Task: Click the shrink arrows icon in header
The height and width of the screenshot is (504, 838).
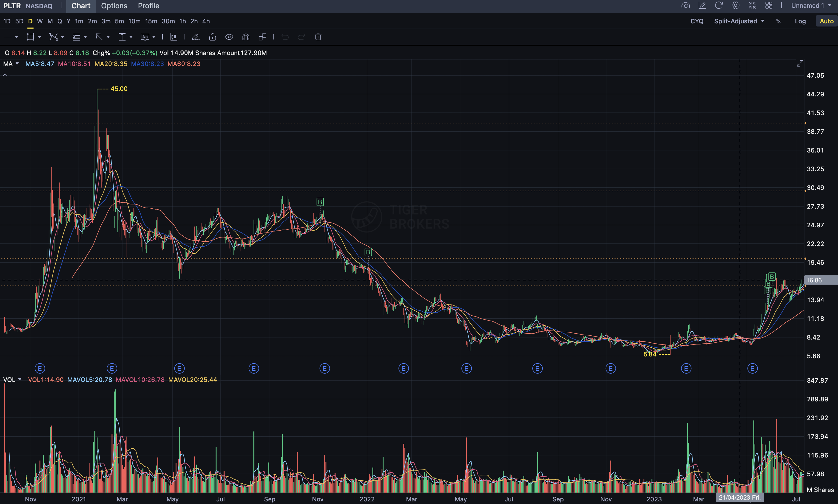Action: pos(752,5)
